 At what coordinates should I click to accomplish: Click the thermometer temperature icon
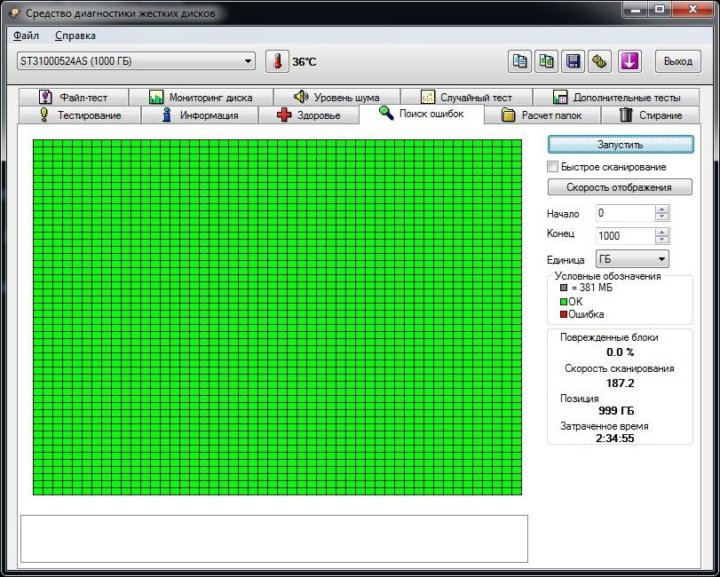pos(276,62)
